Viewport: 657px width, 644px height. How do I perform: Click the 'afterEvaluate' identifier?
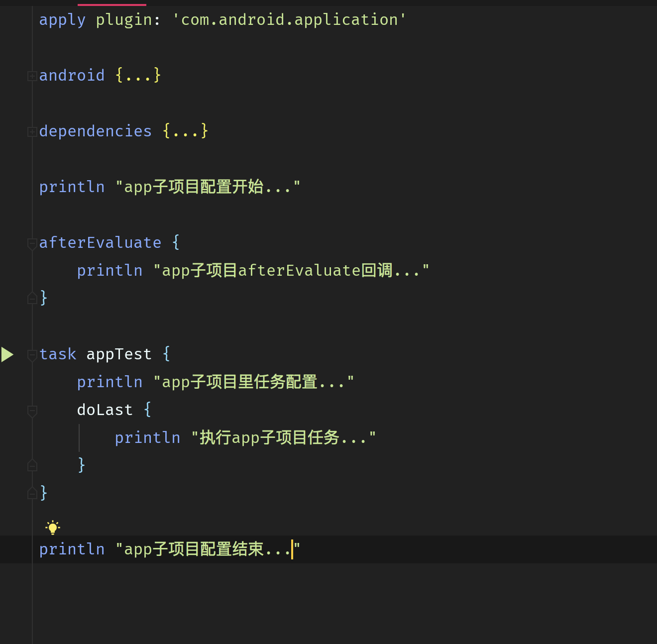tap(101, 243)
